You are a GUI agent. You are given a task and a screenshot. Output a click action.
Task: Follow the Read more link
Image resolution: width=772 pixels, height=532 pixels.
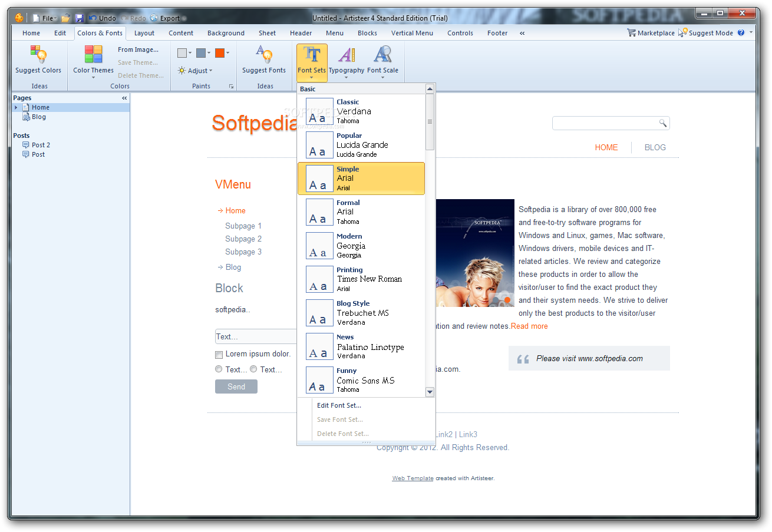[529, 326]
